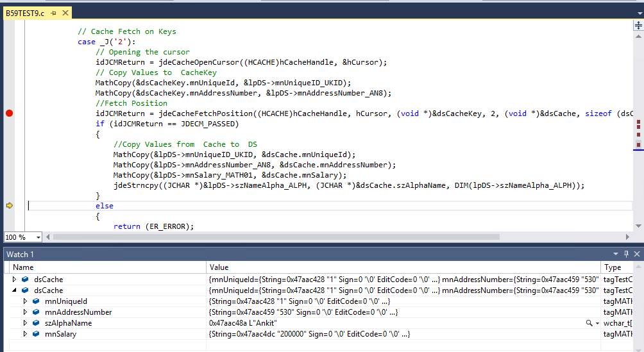The height and width of the screenshot is (352, 644).
Task: Close the B59TEST9.c tab
Action: pos(65,13)
